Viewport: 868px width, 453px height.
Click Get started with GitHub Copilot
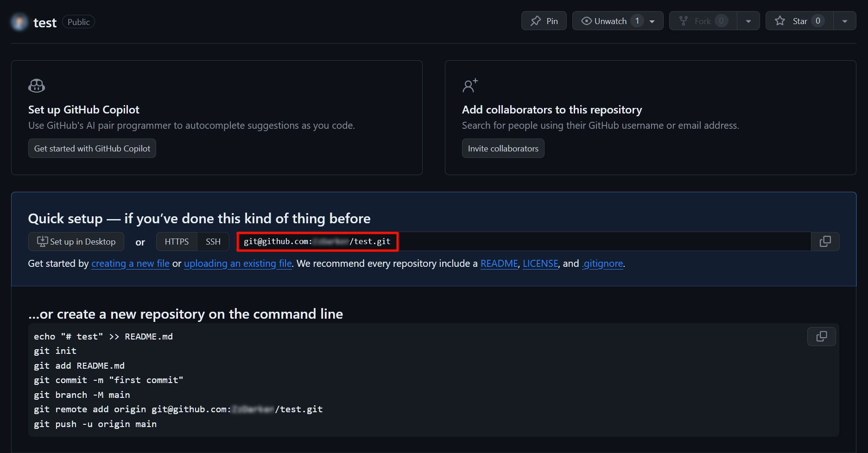tap(92, 148)
